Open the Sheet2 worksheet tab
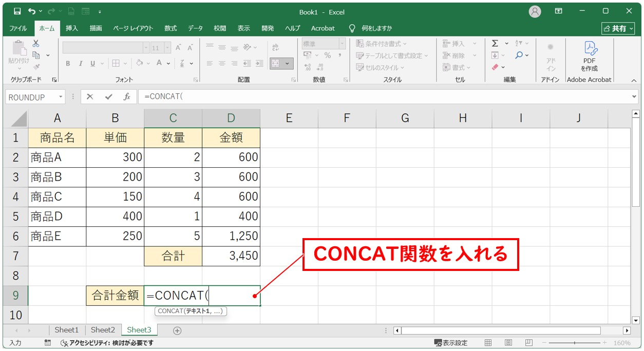The width and height of the screenshot is (644, 351). 102,330
